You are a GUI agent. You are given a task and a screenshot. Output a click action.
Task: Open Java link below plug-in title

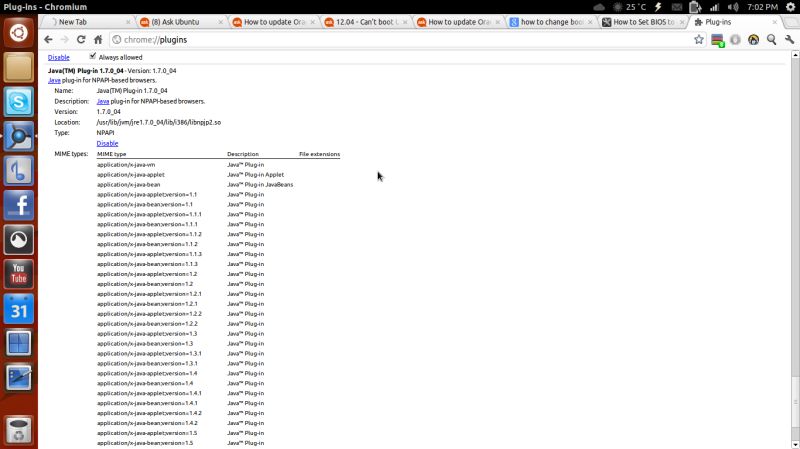pos(54,81)
